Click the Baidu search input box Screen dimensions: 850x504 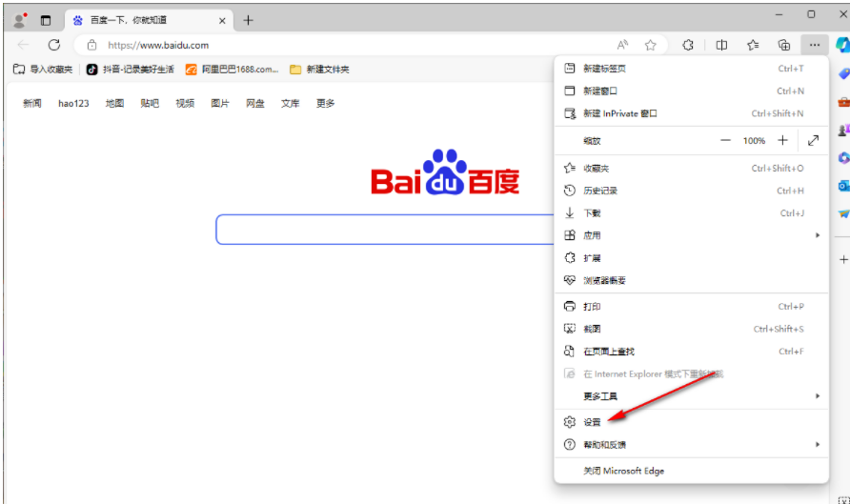pos(385,230)
